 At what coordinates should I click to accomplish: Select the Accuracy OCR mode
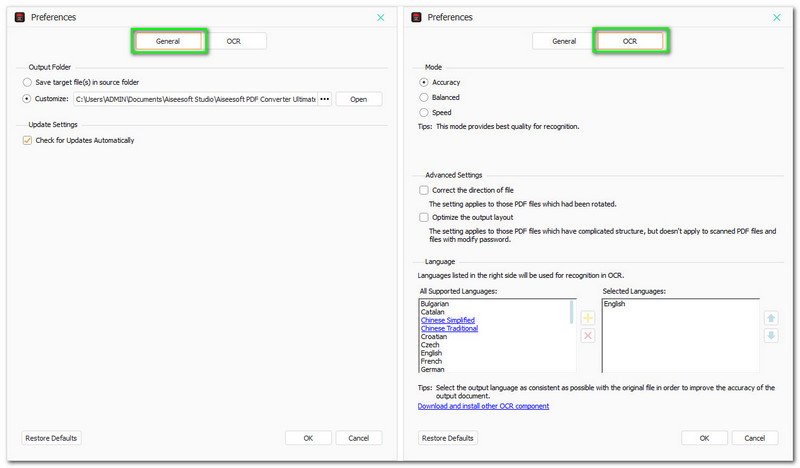click(423, 82)
